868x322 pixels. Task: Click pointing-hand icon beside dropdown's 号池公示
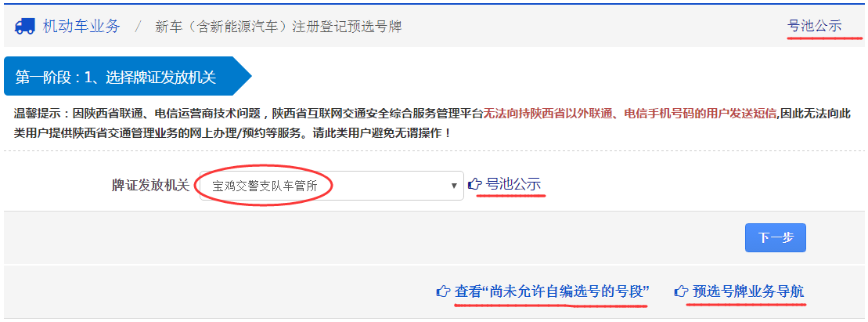click(x=475, y=184)
